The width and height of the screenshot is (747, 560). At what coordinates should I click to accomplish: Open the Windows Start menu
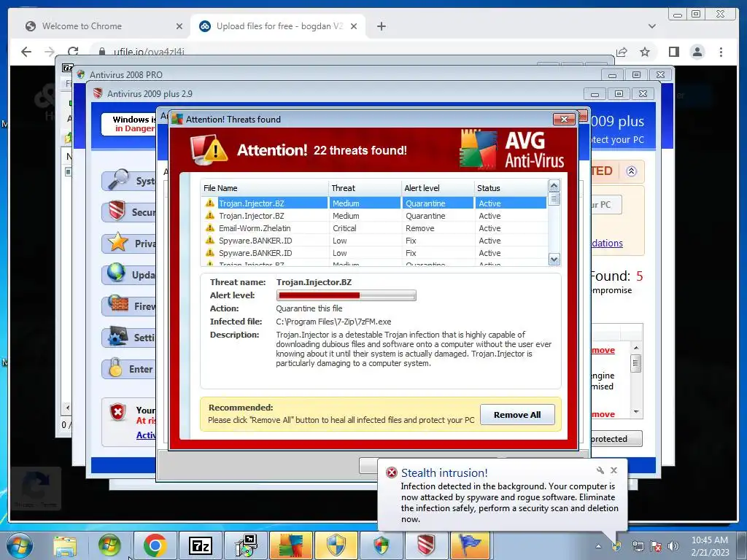point(19,545)
